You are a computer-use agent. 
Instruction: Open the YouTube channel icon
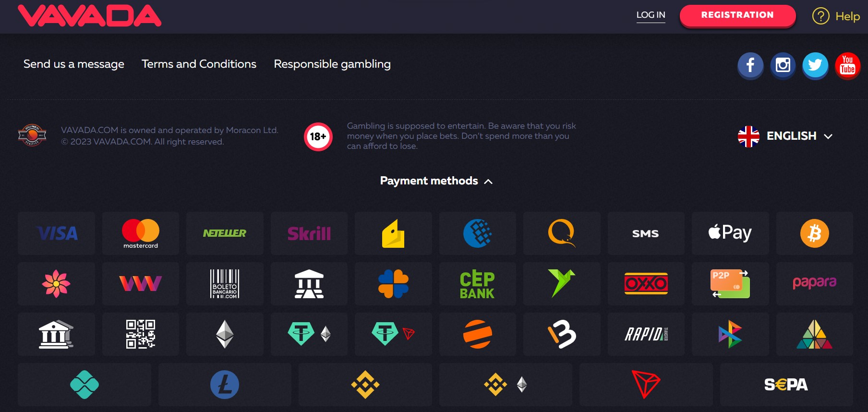pyautogui.click(x=847, y=65)
